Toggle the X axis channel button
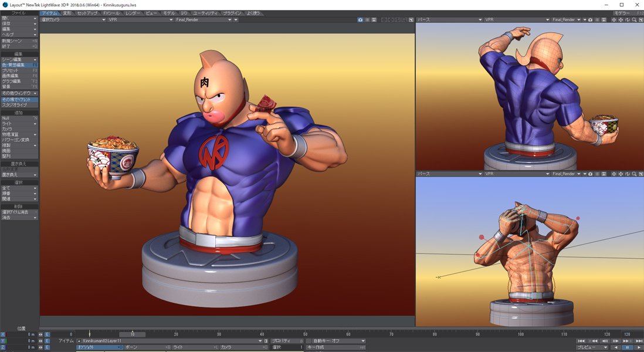The height and width of the screenshot is (352, 644). coord(3,334)
